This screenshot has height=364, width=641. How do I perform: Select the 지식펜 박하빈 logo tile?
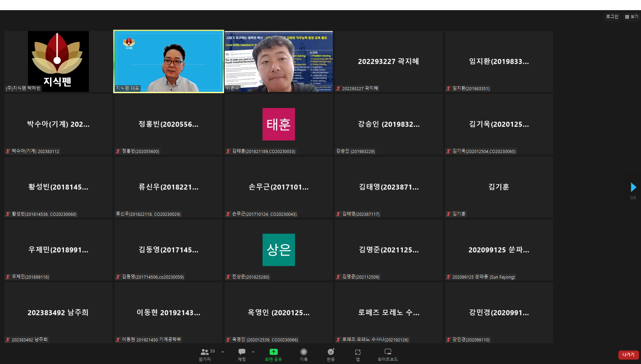pos(58,61)
